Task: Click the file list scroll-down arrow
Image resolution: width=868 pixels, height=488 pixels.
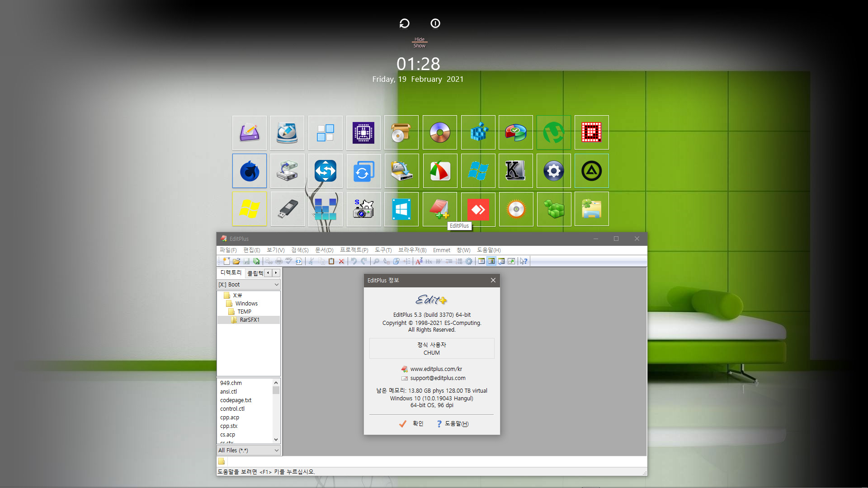Action: point(276,439)
